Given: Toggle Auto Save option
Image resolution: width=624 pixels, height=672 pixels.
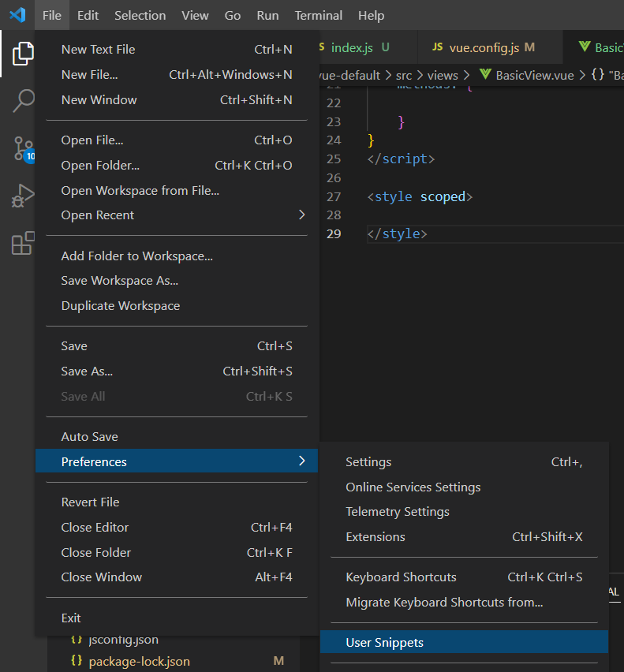Looking at the screenshot, I should [x=177, y=437].
